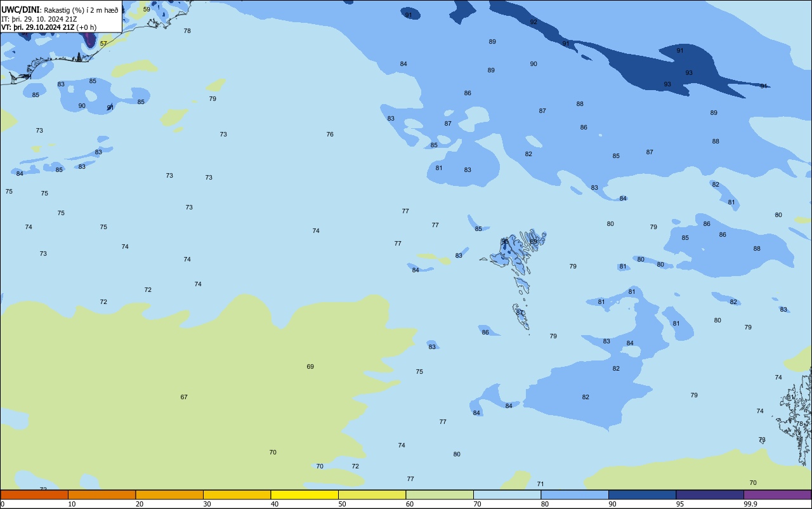Click the light blue 70–80 legend swatch
Screen dimensions: 812x509
[x=507, y=494]
